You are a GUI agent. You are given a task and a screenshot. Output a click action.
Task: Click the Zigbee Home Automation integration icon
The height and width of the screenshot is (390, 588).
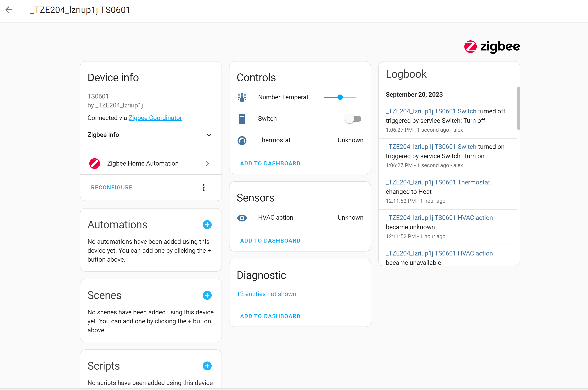94,163
